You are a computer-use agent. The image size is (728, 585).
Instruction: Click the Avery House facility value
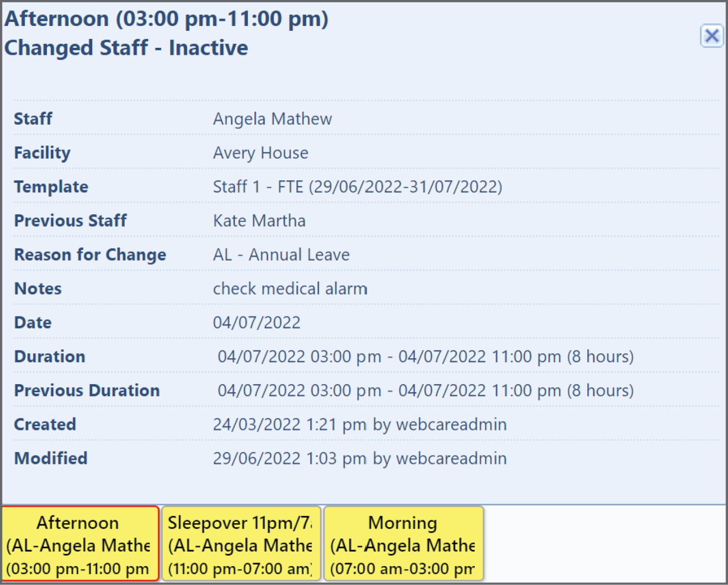(260, 153)
